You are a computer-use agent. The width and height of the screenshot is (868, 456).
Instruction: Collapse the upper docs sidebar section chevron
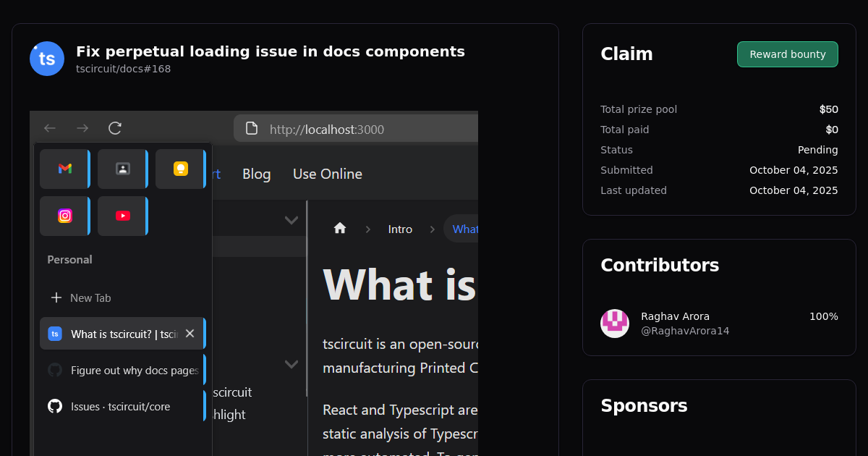[x=292, y=219]
